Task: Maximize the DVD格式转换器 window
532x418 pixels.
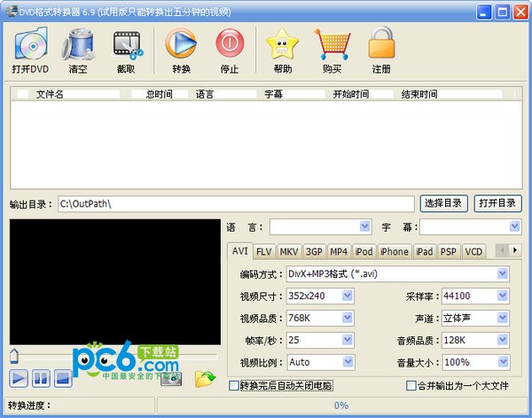Action: click(x=503, y=12)
